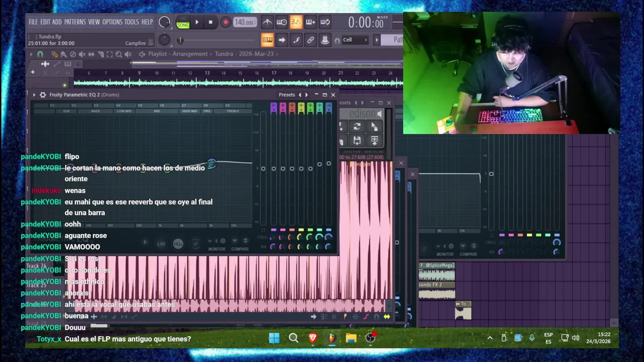Stop playback with the stop button
644x362 pixels.
pos(210,22)
